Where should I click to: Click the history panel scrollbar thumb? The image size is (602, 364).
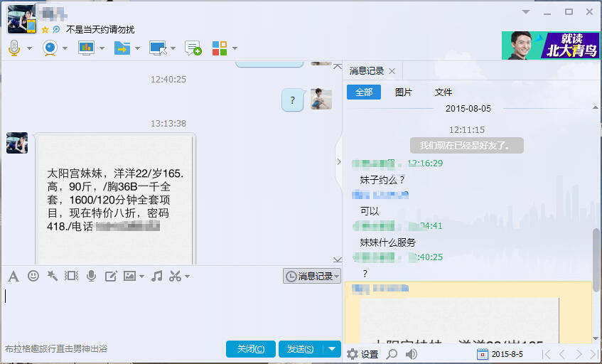tap(596, 260)
